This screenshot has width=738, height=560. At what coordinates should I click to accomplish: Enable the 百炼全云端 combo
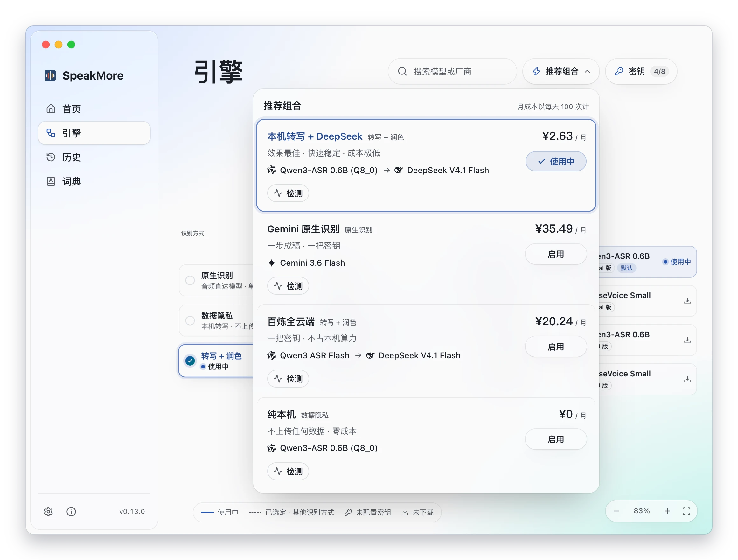556,347
